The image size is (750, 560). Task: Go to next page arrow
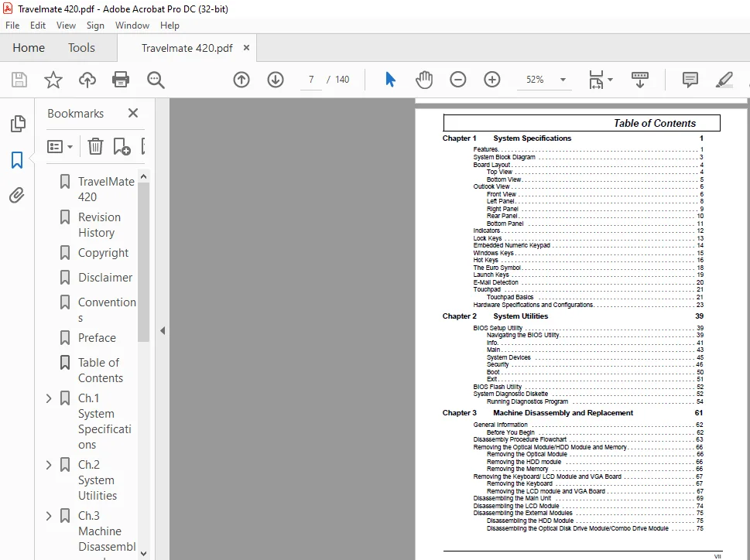pyautogui.click(x=276, y=80)
